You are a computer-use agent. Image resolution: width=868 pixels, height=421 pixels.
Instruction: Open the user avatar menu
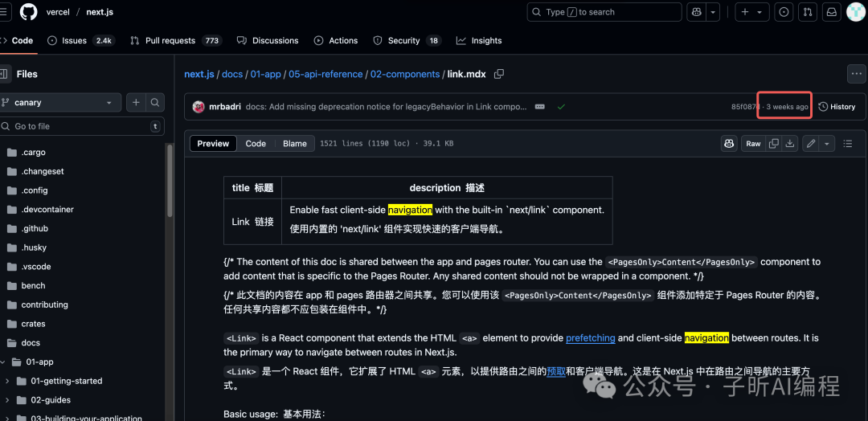click(855, 12)
